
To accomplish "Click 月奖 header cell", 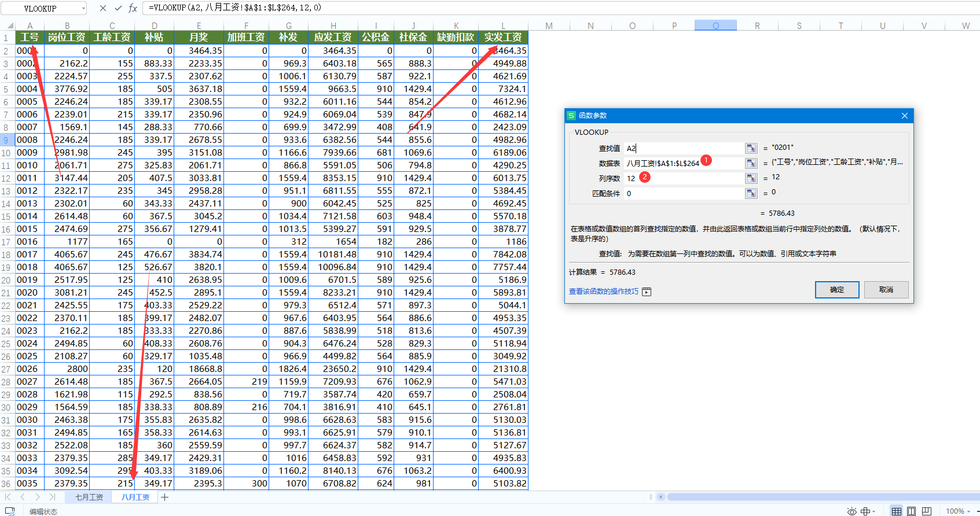I will pos(199,37).
